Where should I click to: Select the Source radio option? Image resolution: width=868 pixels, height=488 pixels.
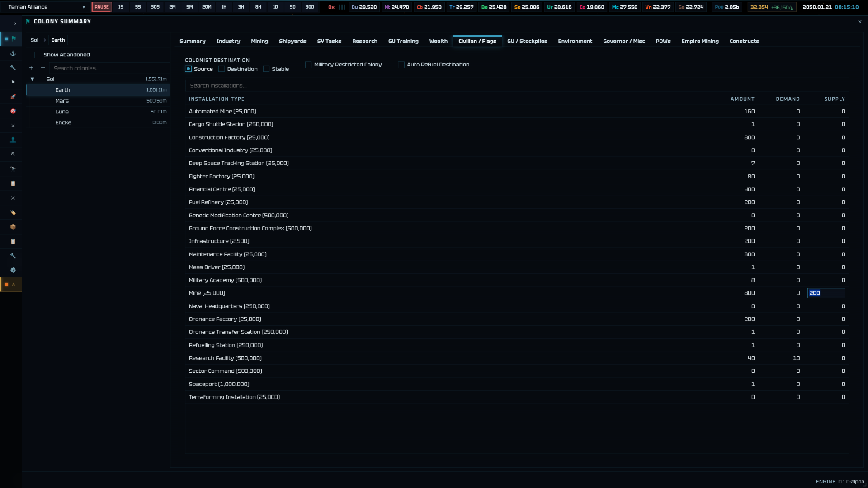[x=189, y=69]
